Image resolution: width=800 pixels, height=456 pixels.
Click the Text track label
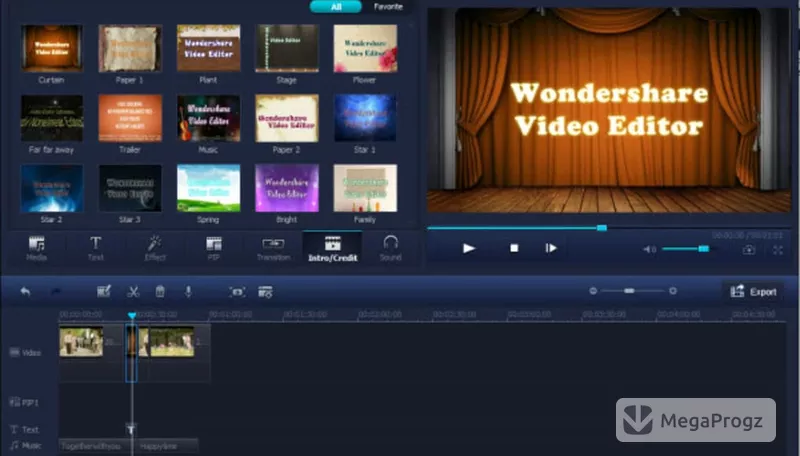point(24,429)
